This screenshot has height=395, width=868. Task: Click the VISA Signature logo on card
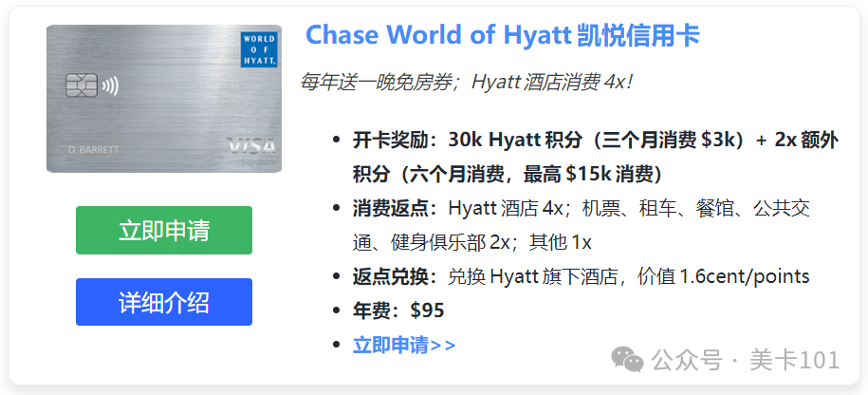click(x=252, y=151)
